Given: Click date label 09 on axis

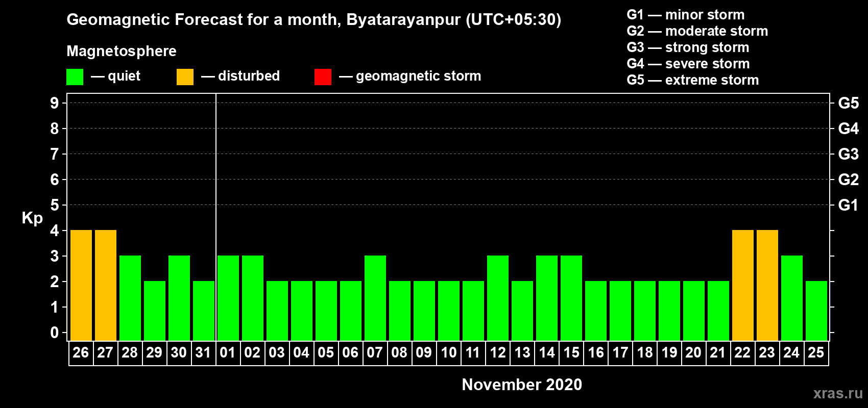Looking at the screenshot, I should 424,353.
